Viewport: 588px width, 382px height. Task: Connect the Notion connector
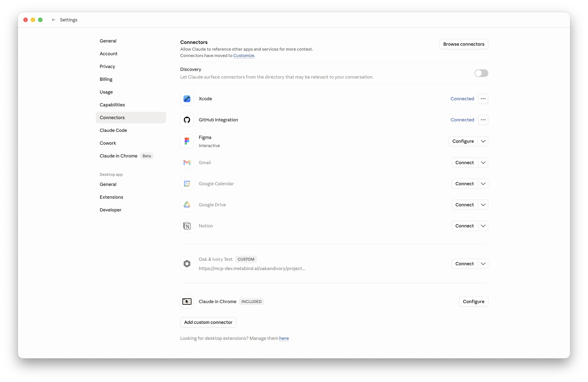coord(464,226)
